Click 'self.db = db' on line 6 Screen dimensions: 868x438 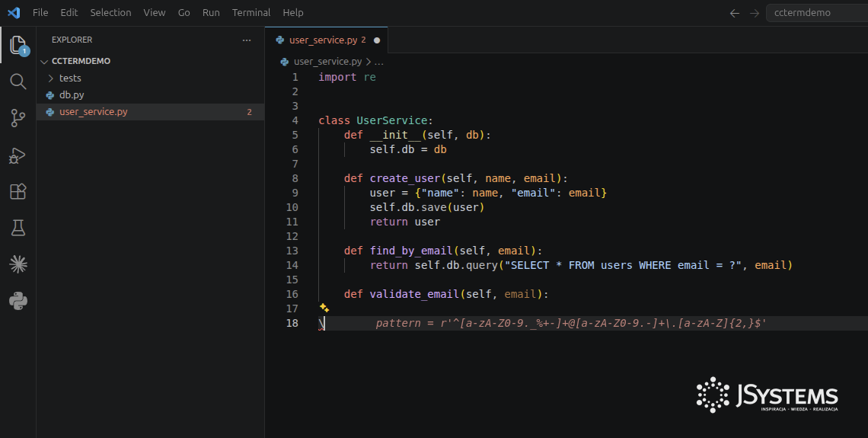408,149
